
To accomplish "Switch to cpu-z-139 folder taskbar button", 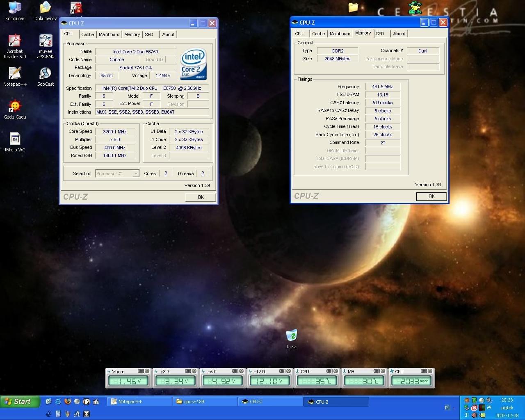I will pyautogui.click(x=205, y=402).
